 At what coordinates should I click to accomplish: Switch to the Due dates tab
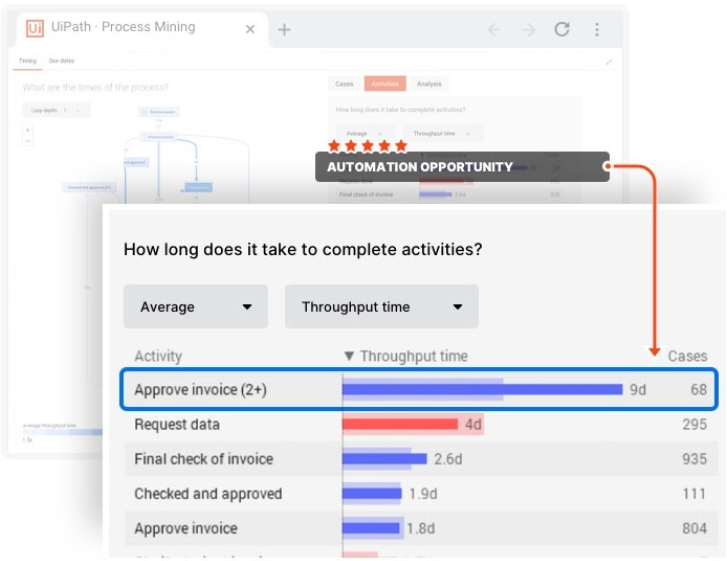point(61,61)
